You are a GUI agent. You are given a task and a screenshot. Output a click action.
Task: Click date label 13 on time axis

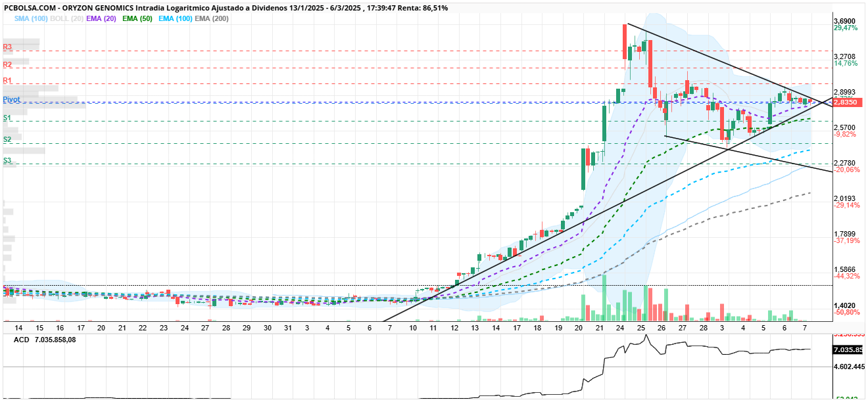tap(475, 327)
